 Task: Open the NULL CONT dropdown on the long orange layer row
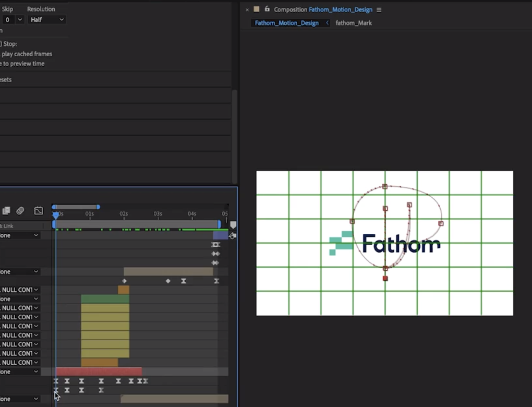point(20,363)
